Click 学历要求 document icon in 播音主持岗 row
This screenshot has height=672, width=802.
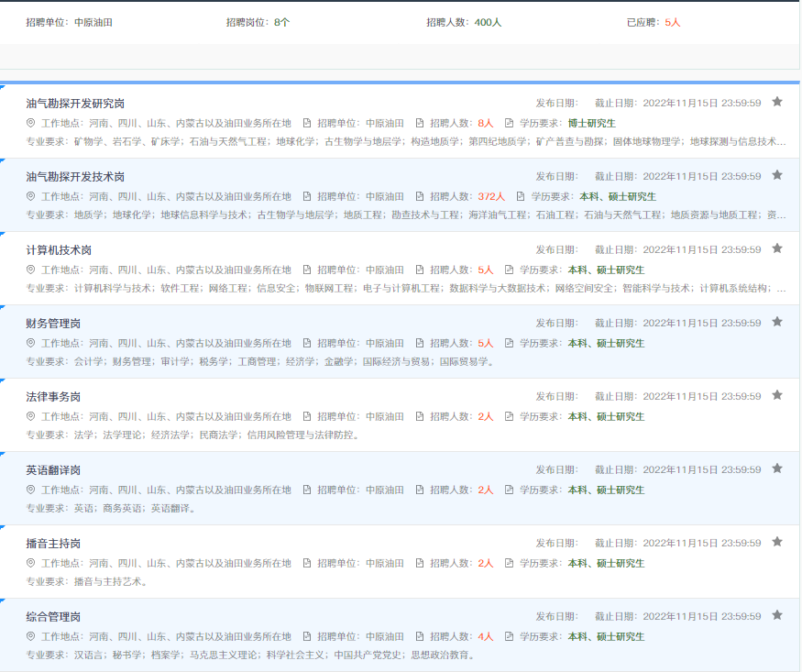pyautogui.click(x=509, y=563)
